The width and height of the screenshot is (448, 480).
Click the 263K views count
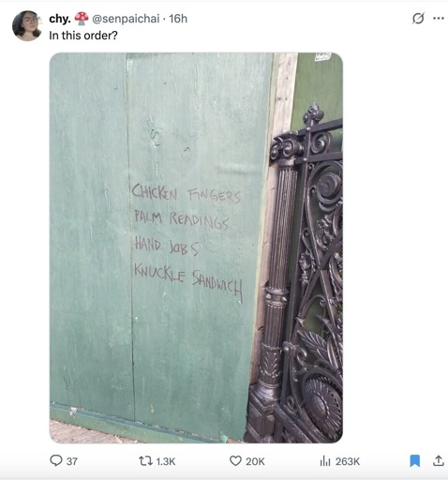pos(348,461)
